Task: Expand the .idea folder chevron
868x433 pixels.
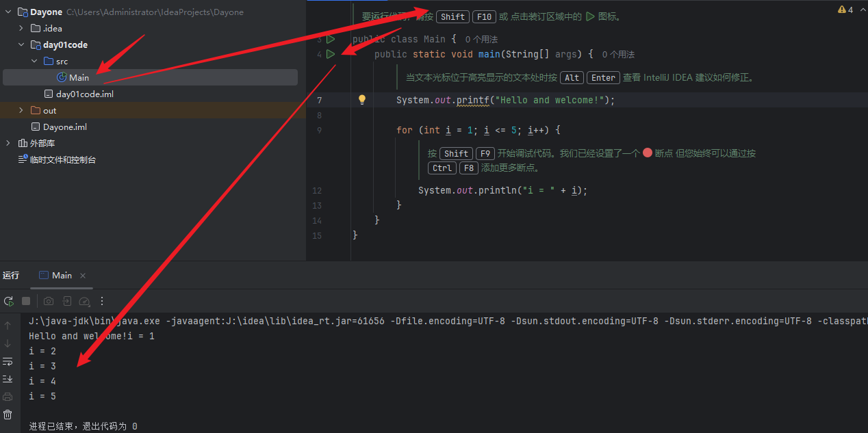Action: click(x=21, y=28)
